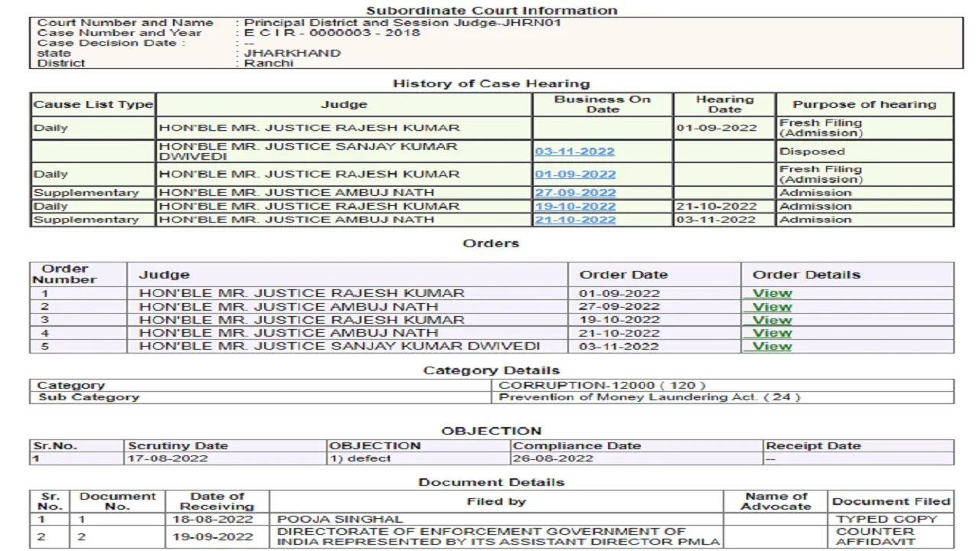Click the receiving date 18-08-2022
The image size is (980, 551).
212,519
